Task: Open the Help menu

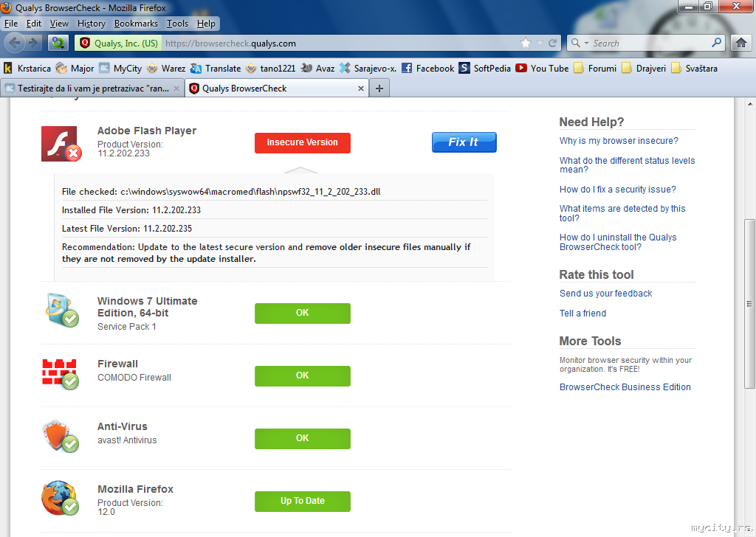Action: 206,24
